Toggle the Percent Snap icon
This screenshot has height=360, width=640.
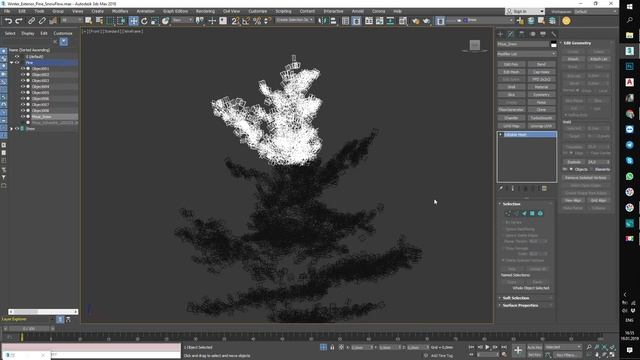[x=257, y=21]
